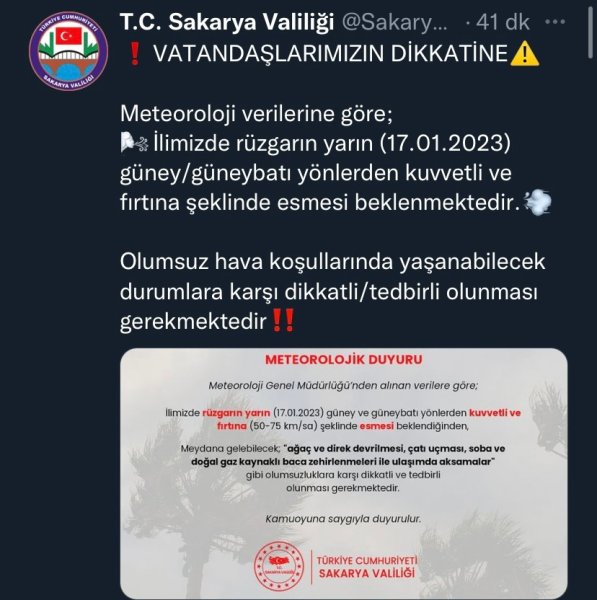Click the Sakarya Valiliği red seal in image
This screenshot has width=597, height=600.
click(279, 566)
